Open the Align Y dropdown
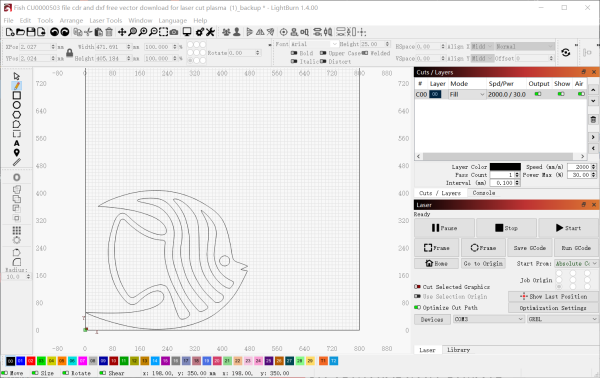This screenshot has width=600, height=378. (482, 58)
